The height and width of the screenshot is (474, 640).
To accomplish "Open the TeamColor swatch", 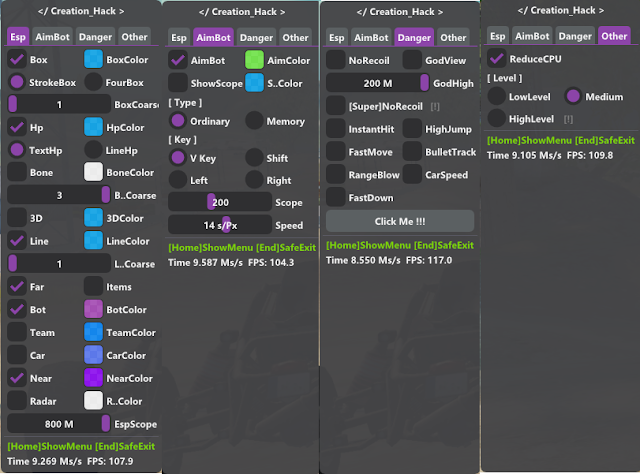I will [93, 332].
